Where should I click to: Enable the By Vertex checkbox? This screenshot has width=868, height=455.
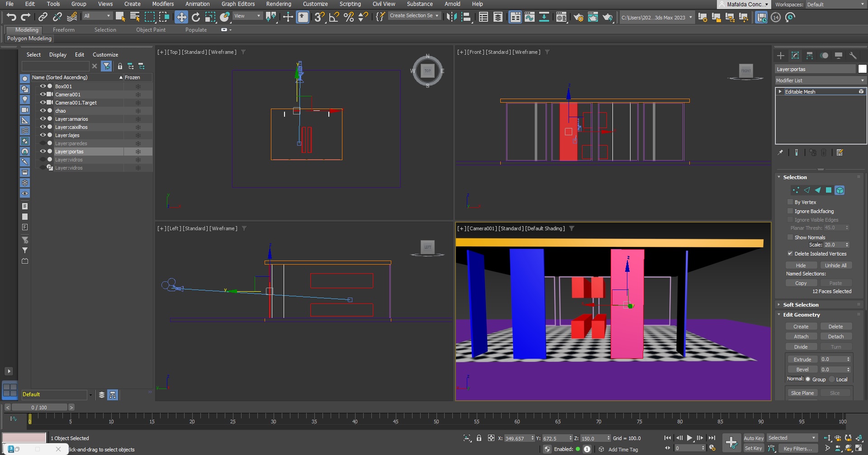click(x=790, y=202)
